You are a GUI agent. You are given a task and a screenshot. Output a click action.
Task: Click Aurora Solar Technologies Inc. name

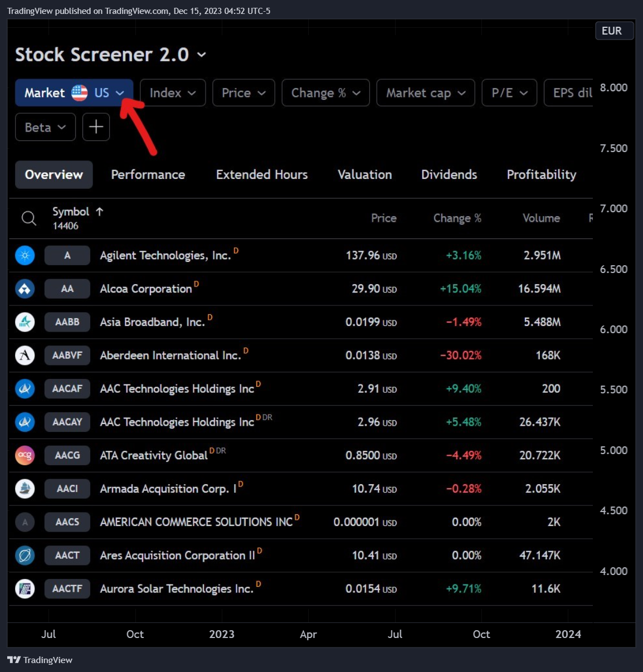(177, 589)
